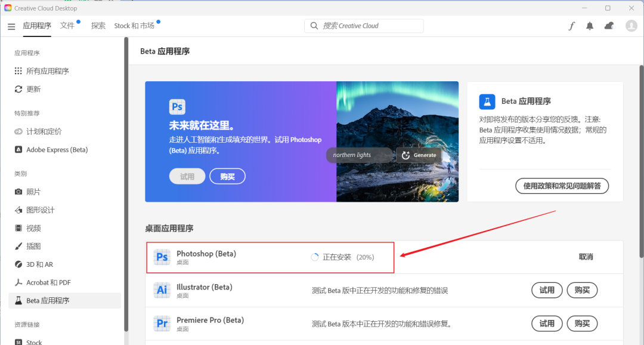The image size is (644, 345).
Task: Check the Creative Cloud sync status cloud icon
Action: tap(609, 26)
